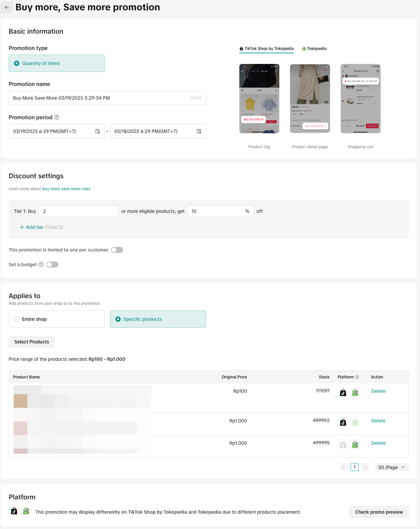
Task: Click Set a budget help icon
Action: [41, 264]
